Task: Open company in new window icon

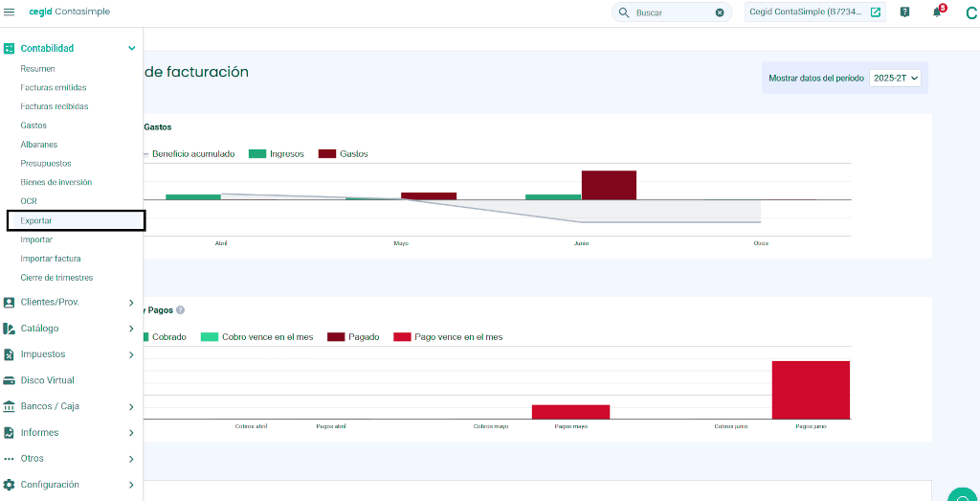Action: (x=876, y=11)
